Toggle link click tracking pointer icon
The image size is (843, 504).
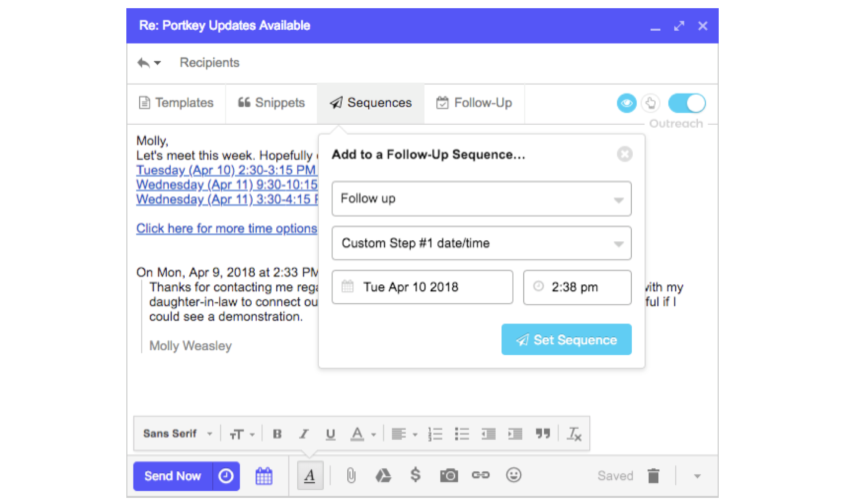pos(651,103)
